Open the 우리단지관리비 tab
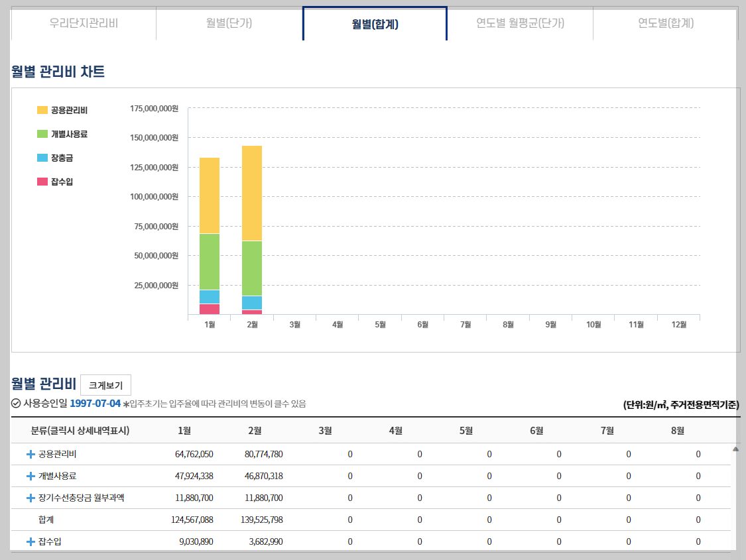 pos(84,23)
